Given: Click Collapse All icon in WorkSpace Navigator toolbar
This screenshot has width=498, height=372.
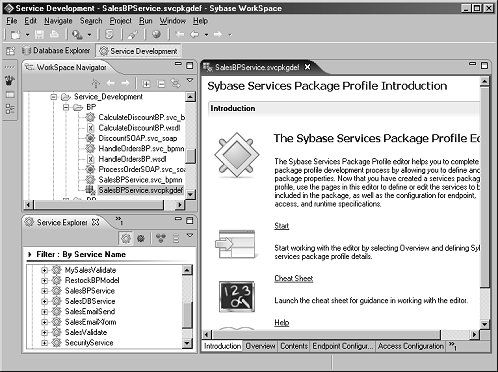Looking at the screenshot, I should pyautogui.click(x=161, y=83).
